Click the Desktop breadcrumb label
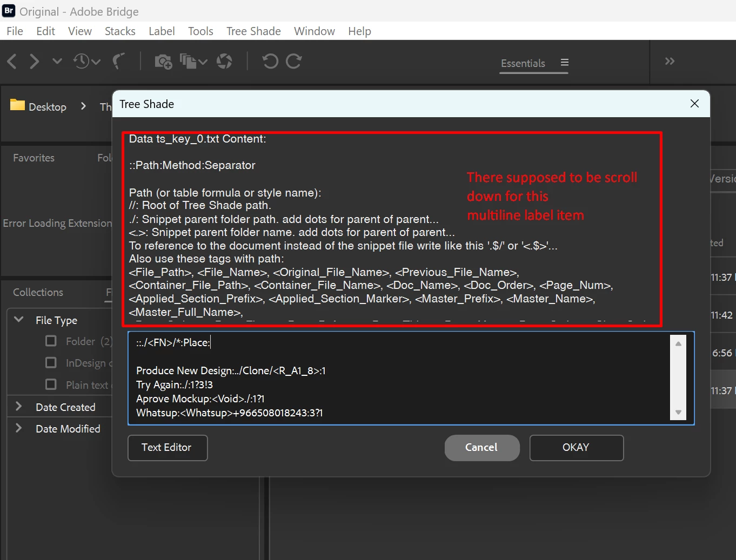 (48, 107)
